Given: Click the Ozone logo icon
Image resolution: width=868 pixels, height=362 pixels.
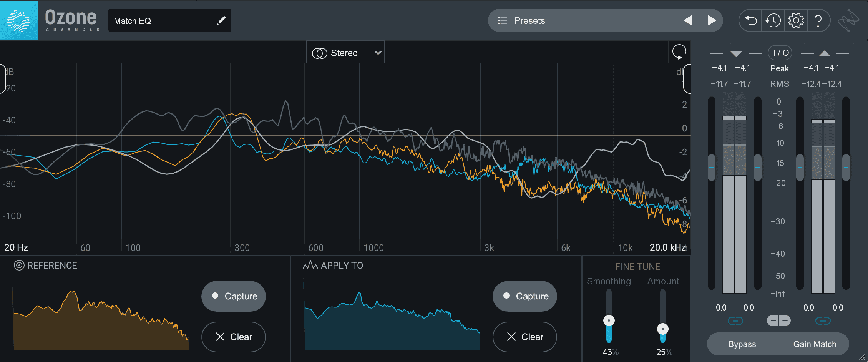Looking at the screenshot, I should coord(19,20).
